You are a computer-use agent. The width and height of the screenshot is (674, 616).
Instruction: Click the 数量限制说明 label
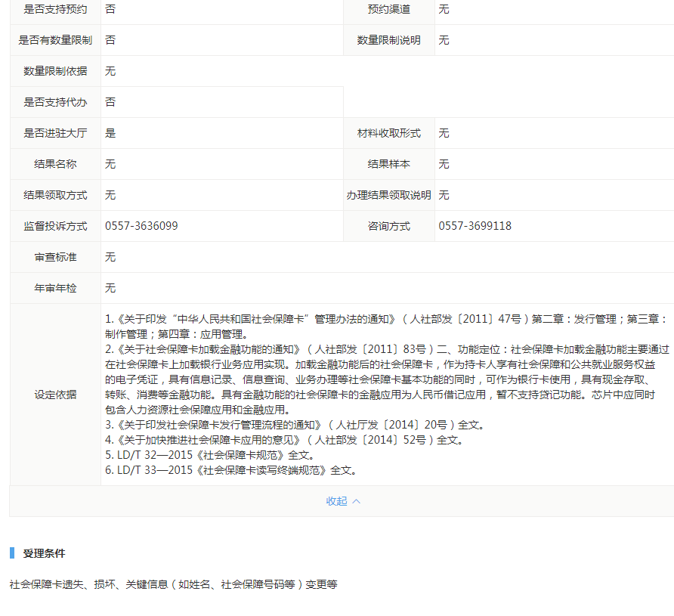click(x=389, y=40)
